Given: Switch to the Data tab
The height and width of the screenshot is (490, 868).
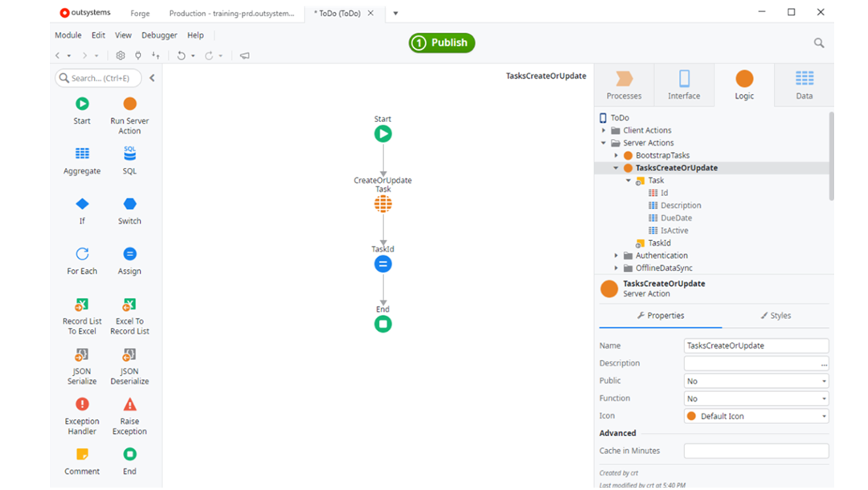Looking at the screenshot, I should click(804, 84).
